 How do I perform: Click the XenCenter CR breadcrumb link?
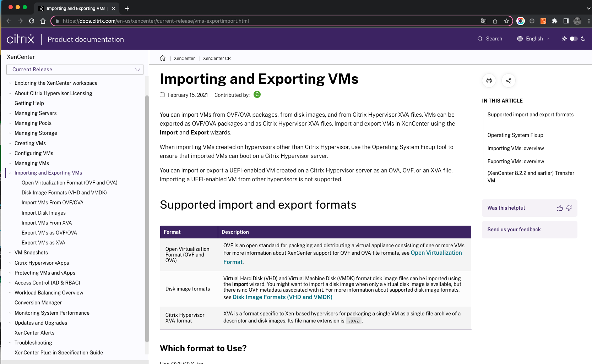coord(217,59)
